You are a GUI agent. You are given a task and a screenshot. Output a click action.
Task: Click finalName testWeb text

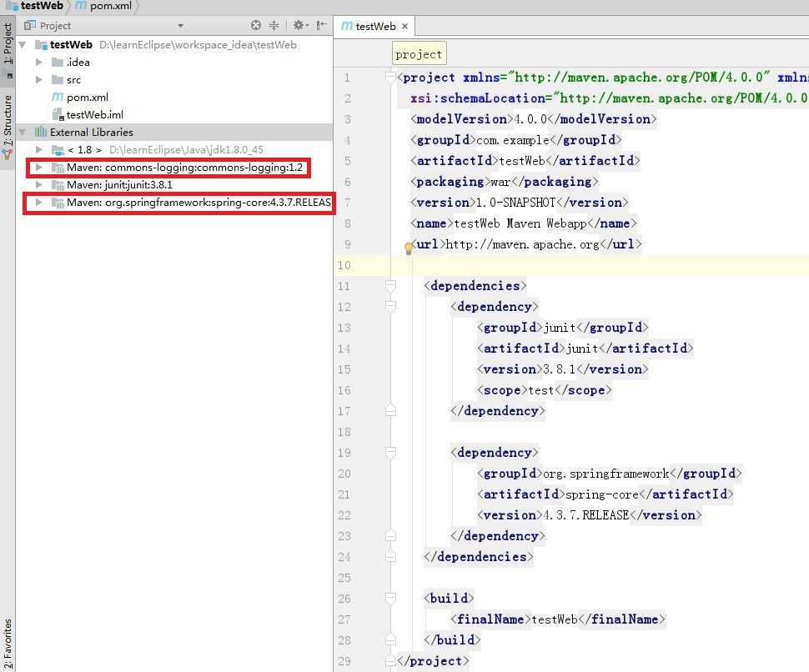coord(554,619)
